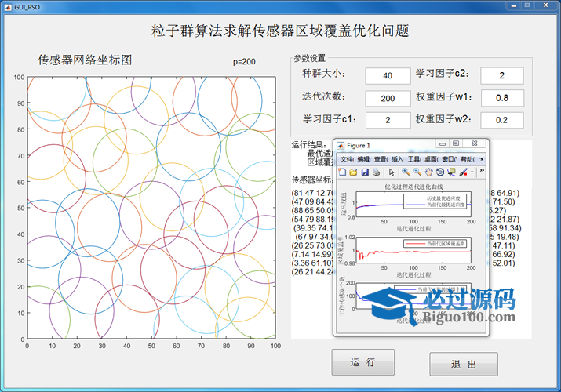Click the 退出 button
The image size is (561, 392).
pos(464,364)
